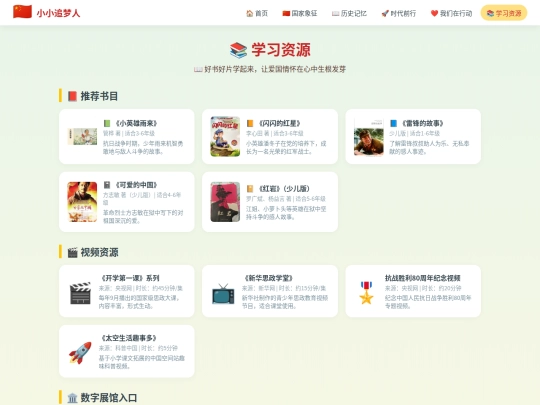Click the book icon in 历史记忆 nav
540x405 pixels.
[335, 13]
